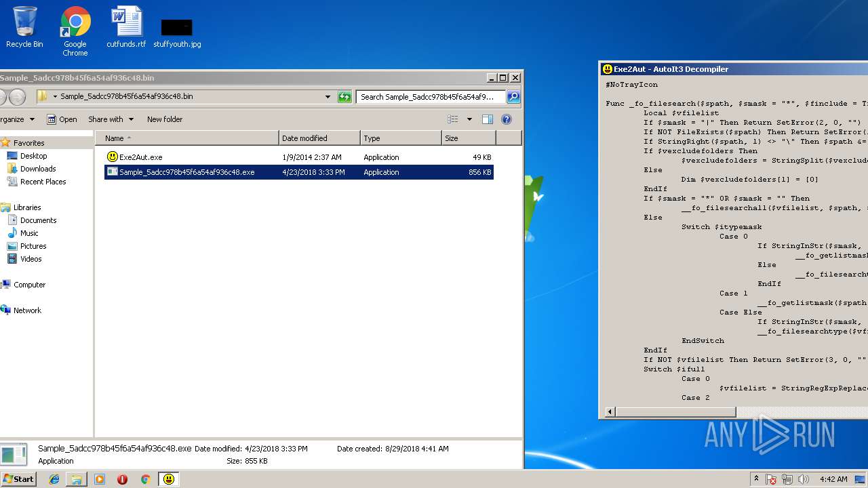
Task: Select cutfunds.rtf document icon on desktop
Action: pos(126,27)
